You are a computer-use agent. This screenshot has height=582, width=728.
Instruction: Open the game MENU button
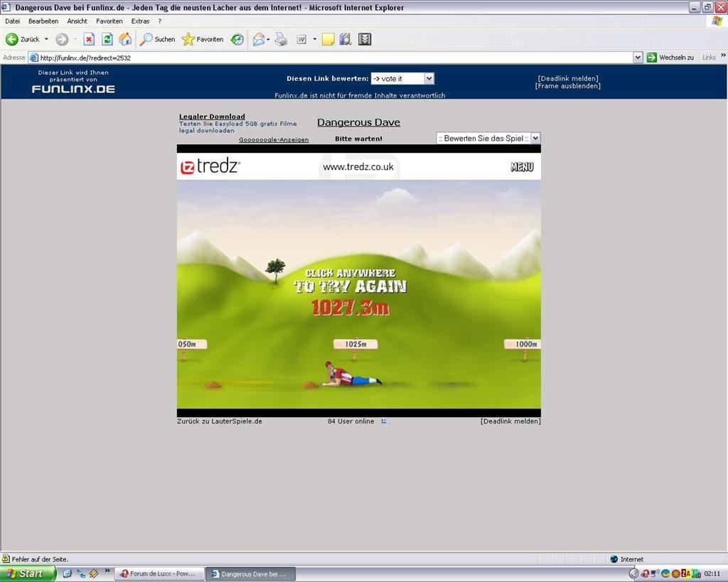[522, 167]
